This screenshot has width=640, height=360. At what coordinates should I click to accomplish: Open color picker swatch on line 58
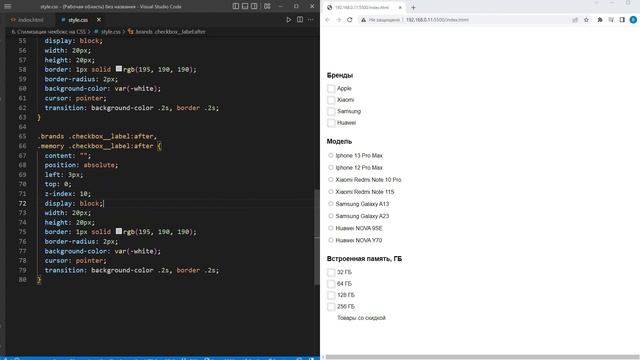119,69
